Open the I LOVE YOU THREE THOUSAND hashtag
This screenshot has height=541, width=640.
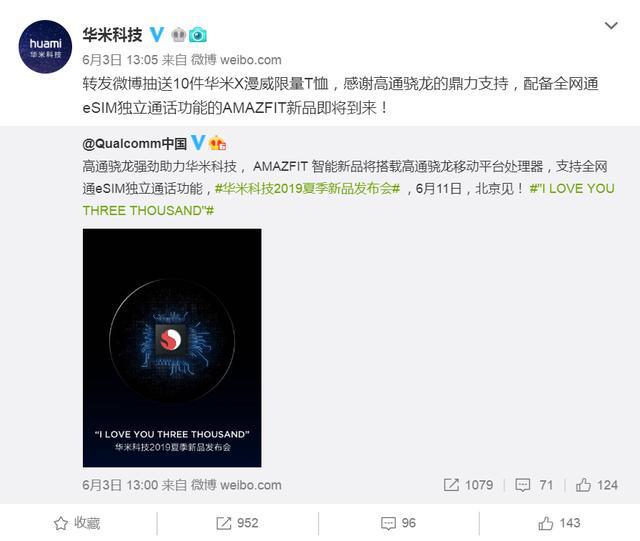[x=348, y=200]
